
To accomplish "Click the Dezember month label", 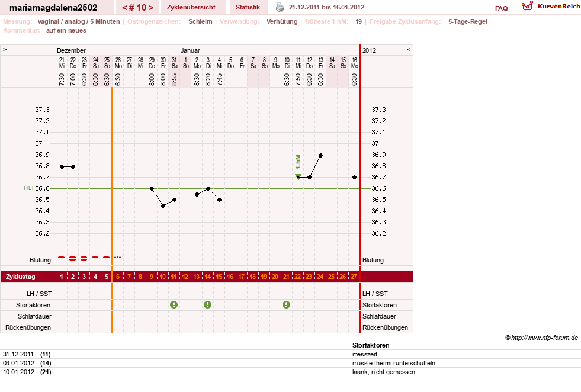I will tap(71, 50).
